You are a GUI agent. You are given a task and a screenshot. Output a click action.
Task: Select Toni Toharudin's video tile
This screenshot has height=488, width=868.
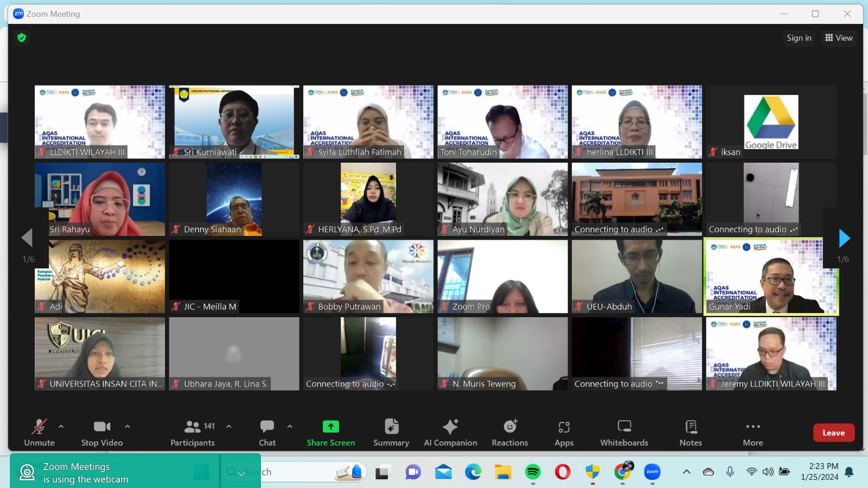tap(503, 122)
